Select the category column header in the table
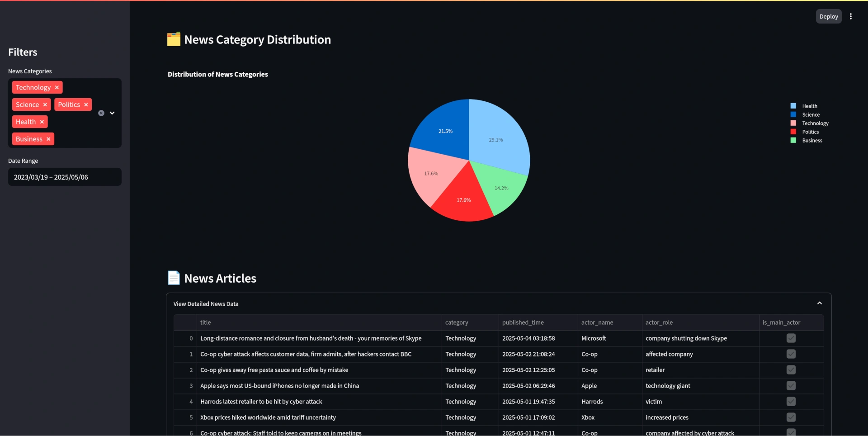 coord(457,322)
